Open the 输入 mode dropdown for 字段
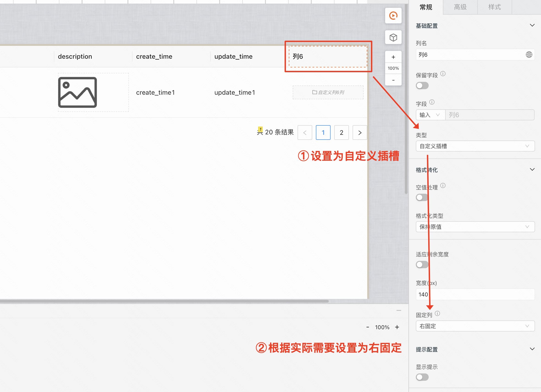 pos(430,115)
